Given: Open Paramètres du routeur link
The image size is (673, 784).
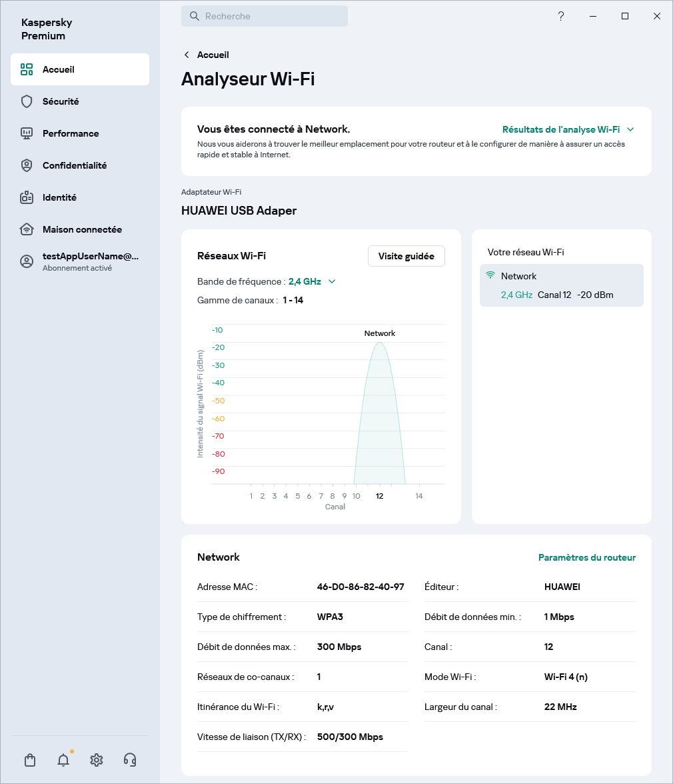Looking at the screenshot, I should click(x=586, y=557).
